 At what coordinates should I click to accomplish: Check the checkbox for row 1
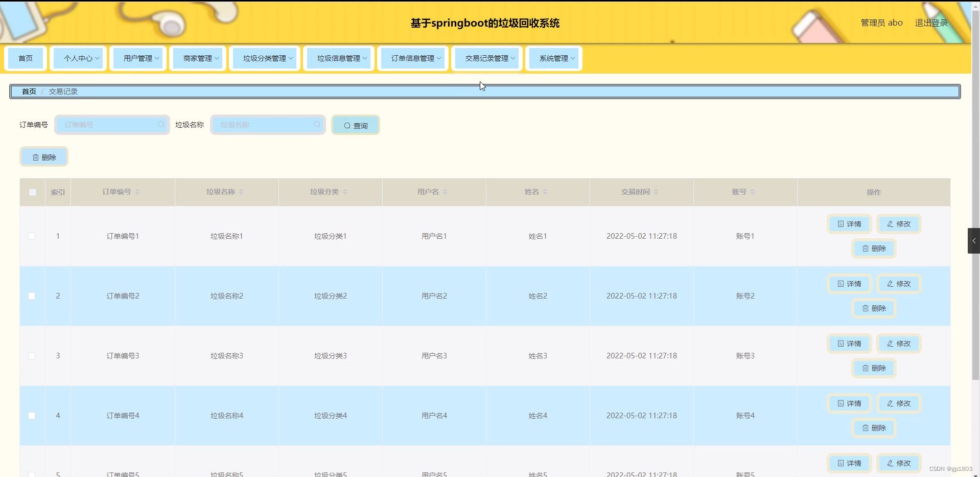(x=32, y=236)
